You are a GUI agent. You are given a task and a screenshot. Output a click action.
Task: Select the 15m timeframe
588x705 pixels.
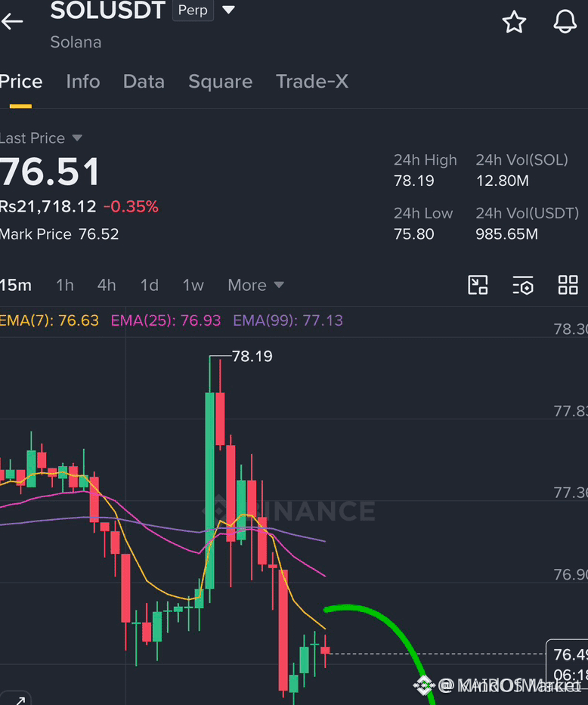[x=16, y=285]
